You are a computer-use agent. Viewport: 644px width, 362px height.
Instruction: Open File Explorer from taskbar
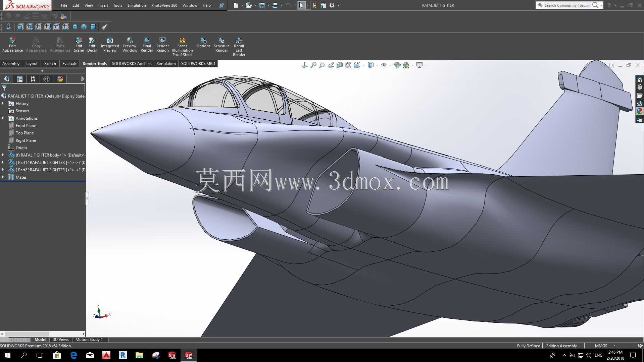(x=139, y=355)
